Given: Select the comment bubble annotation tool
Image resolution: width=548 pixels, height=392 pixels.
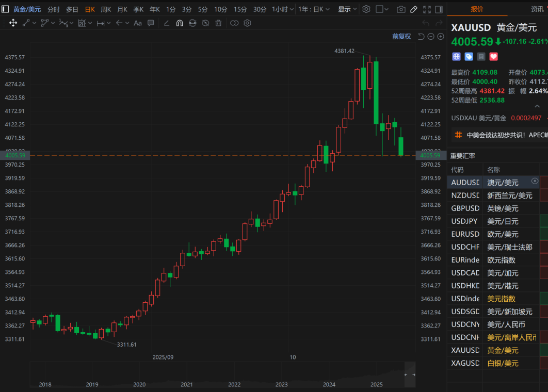Looking at the screenshot, I should [x=151, y=23].
